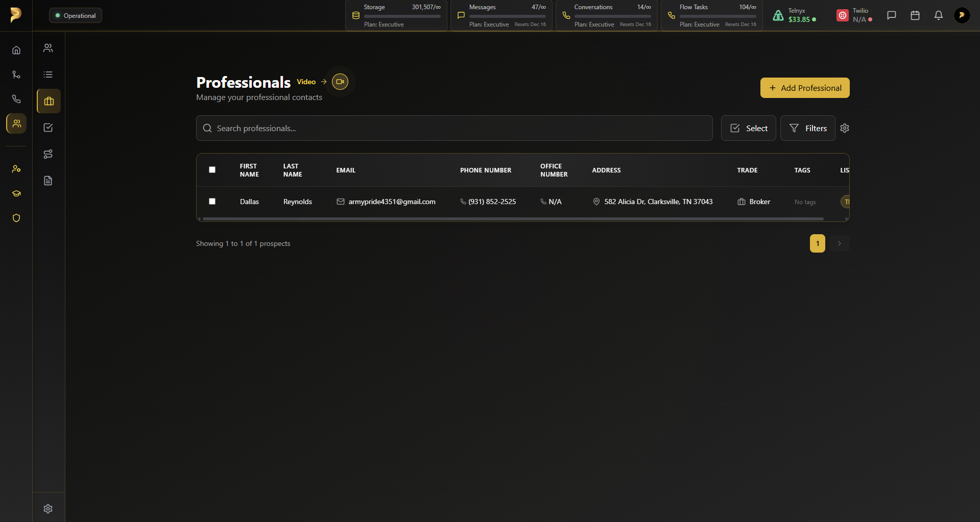Image resolution: width=980 pixels, height=522 pixels.
Task: Click email armypride4351@gmail.com
Action: click(392, 202)
